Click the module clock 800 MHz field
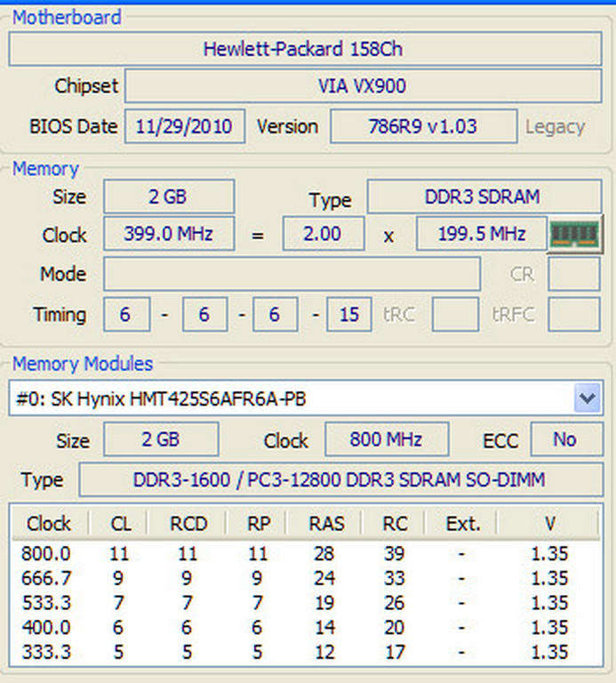Screen dimensions: 616x683 [x=387, y=439]
